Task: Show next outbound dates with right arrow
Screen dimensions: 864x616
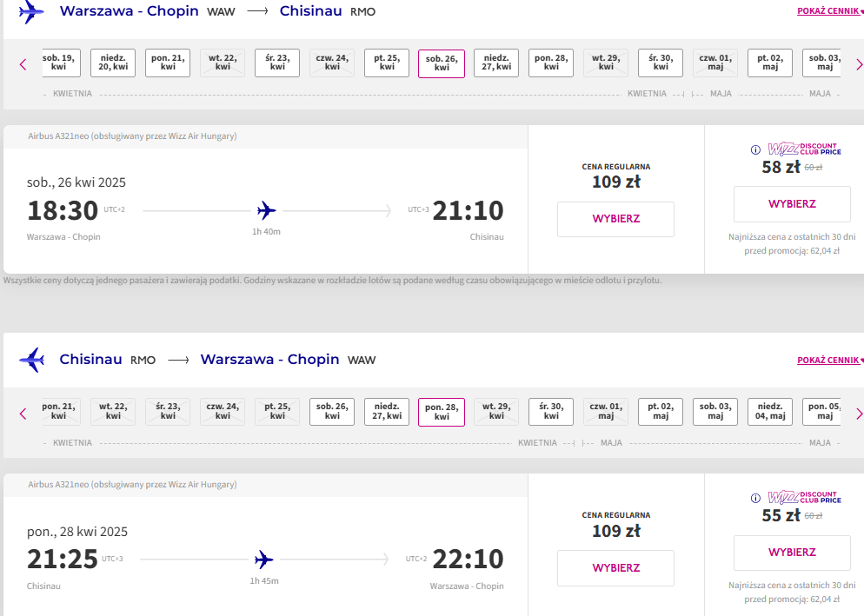Action: (859, 64)
